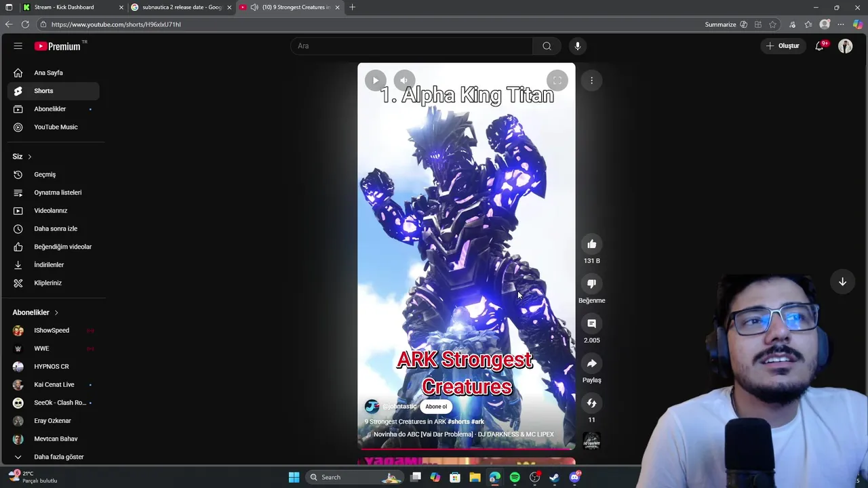Open Kai Cenat Live channel
868x488 pixels.
[53, 384]
